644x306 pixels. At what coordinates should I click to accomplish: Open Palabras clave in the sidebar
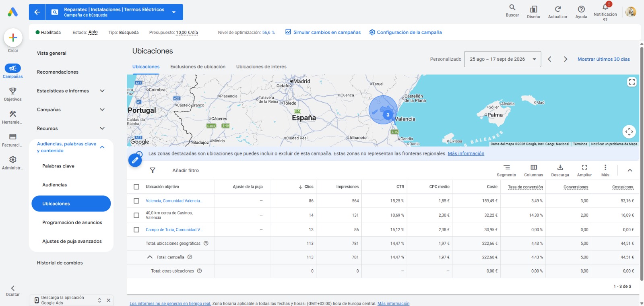(58, 166)
